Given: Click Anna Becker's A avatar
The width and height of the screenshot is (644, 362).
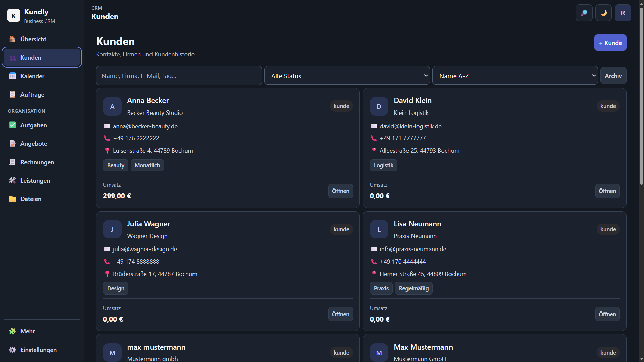Looking at the screenshot, I should (112, 106).
